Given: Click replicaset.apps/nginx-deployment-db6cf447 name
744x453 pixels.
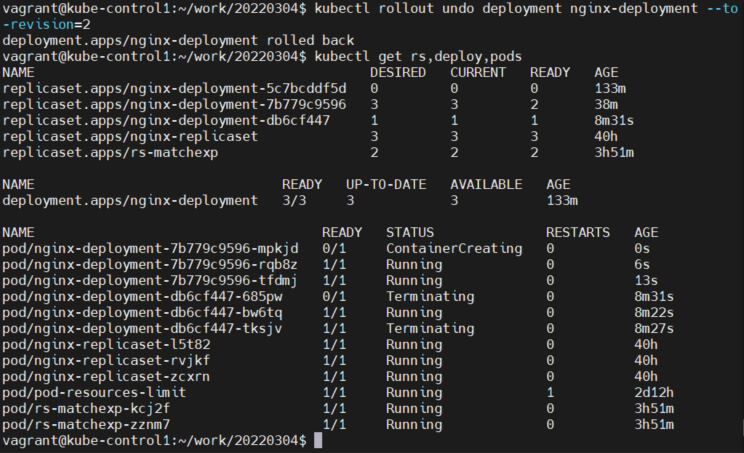Looking at the screenshot, I should pyautogui.click(x=166, y=120).
